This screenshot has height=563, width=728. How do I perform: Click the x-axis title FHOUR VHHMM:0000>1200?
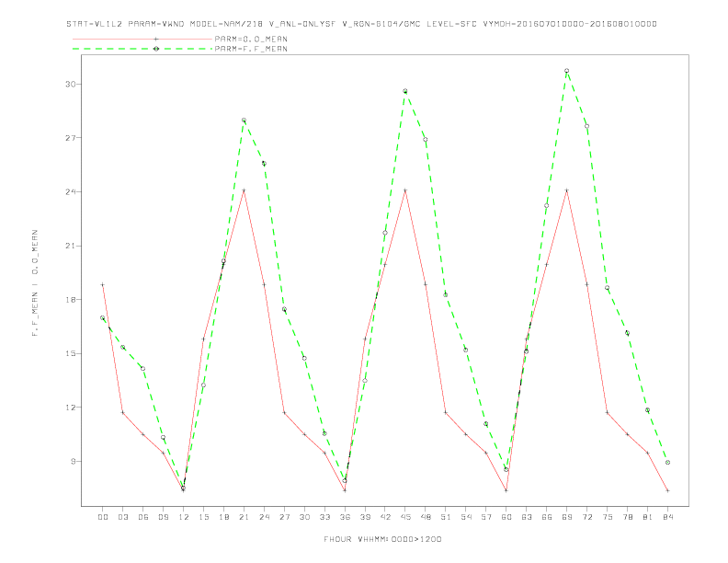coord(382,539)
